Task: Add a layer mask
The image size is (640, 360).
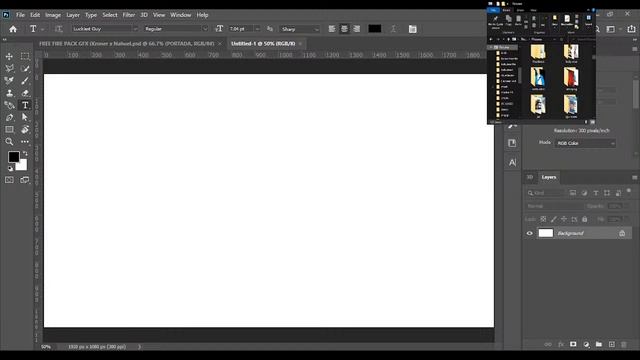Action: coord(573,344)
